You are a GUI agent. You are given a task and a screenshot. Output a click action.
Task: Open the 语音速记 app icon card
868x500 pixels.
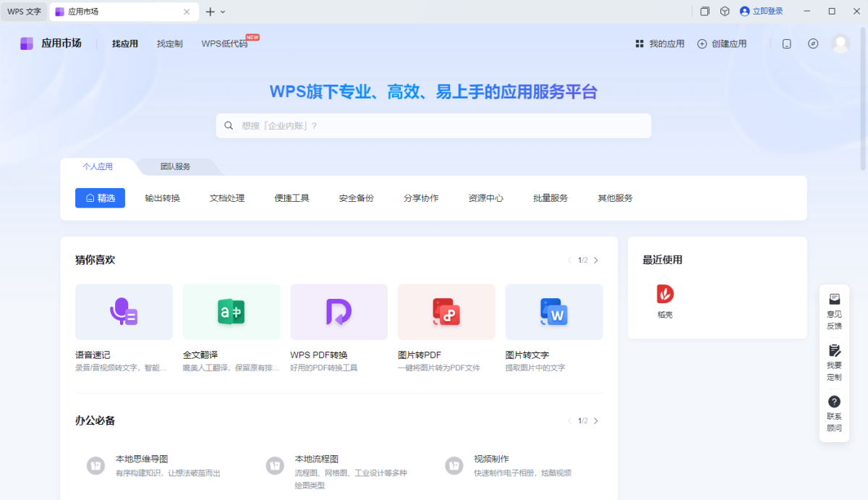[x=124, y=312]
